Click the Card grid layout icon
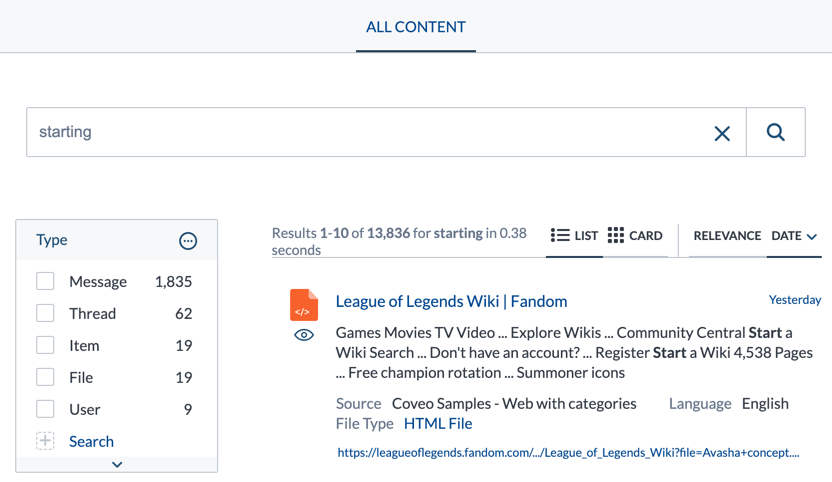The height and width of the screenshot is (482, 832). click(616, 235)
